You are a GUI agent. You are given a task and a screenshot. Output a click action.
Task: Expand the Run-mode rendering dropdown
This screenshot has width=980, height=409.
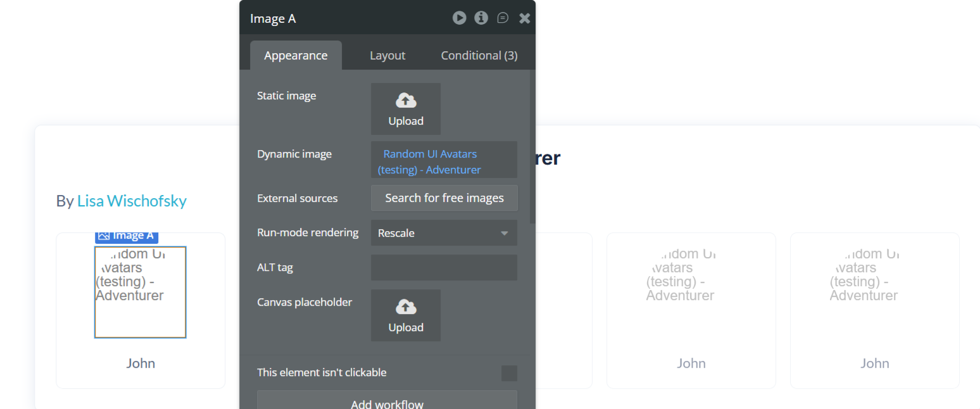click(444, 233)
